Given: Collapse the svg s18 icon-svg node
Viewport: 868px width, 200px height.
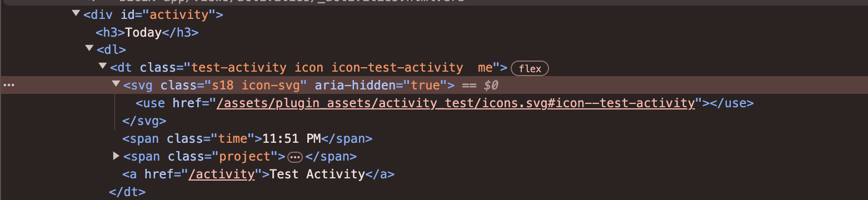Looking at the screenshot, I should point(116,84).
